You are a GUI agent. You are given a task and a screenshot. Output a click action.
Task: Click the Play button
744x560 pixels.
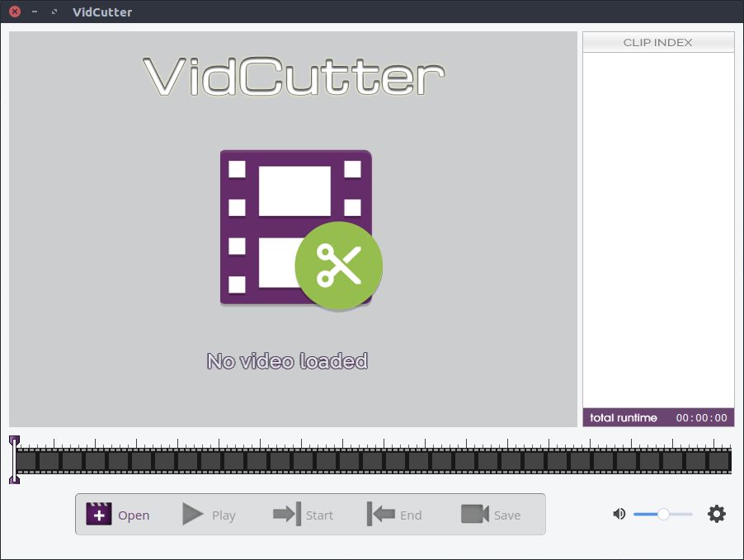tap(209, 515)
